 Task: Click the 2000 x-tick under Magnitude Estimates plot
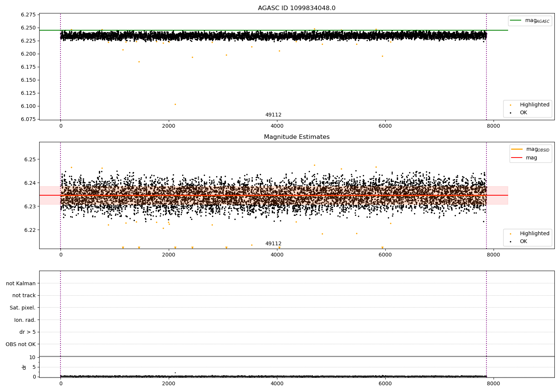[x=169, y=255]
